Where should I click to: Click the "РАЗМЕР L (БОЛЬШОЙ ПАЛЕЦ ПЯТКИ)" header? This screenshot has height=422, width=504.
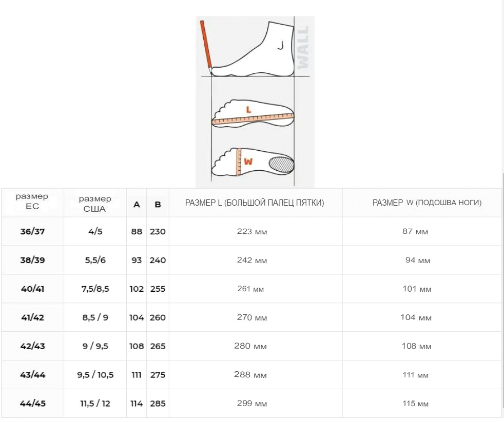click(x=255, y=203)
